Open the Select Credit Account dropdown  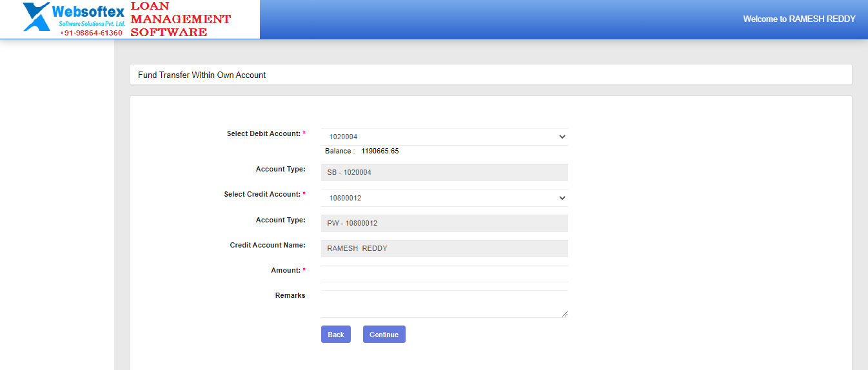[x=444, y=198]
